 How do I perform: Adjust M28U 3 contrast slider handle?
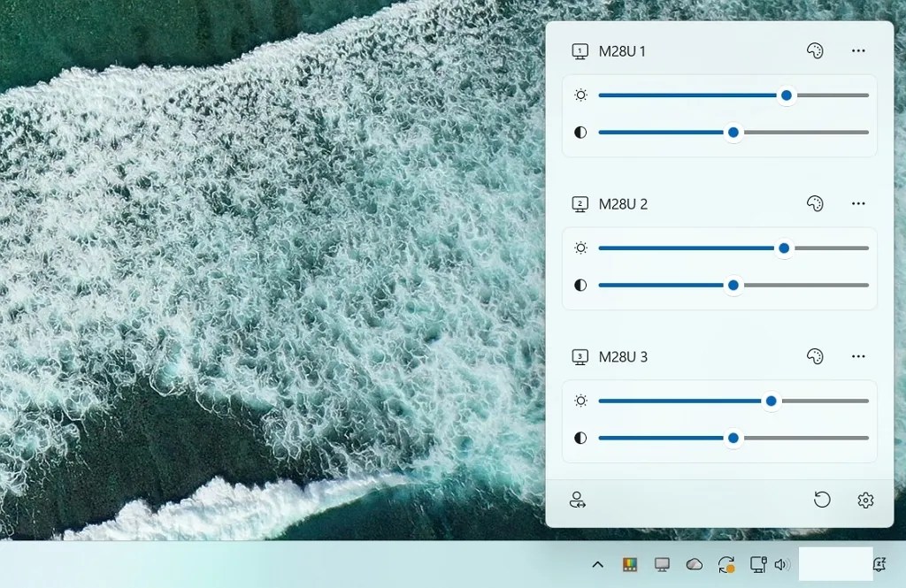click(x=733, y=438)
